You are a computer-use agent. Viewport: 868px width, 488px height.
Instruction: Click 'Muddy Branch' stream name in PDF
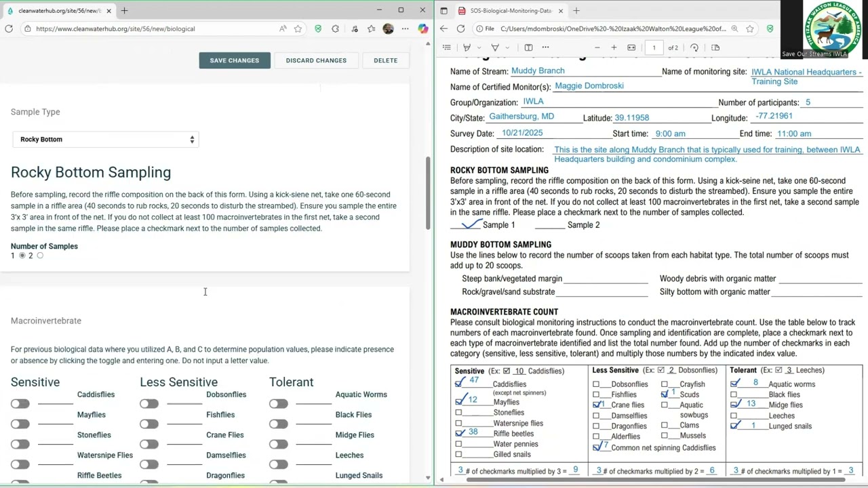tap(538, 70)
